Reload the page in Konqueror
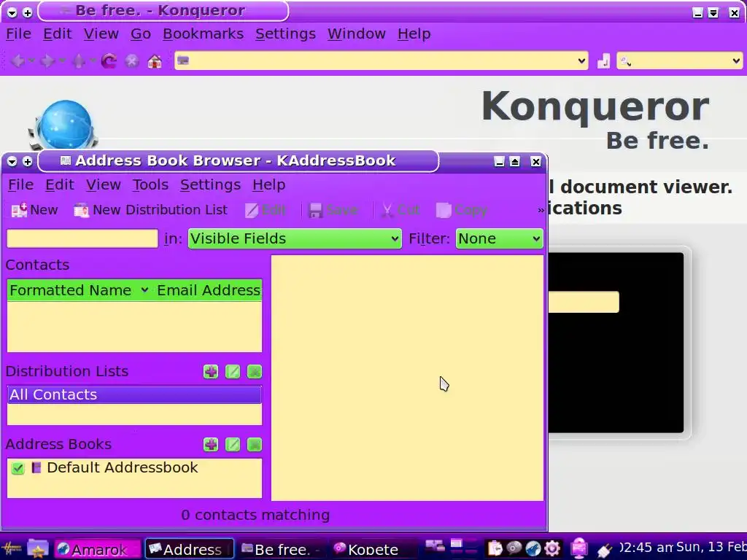 coord(109,61)
